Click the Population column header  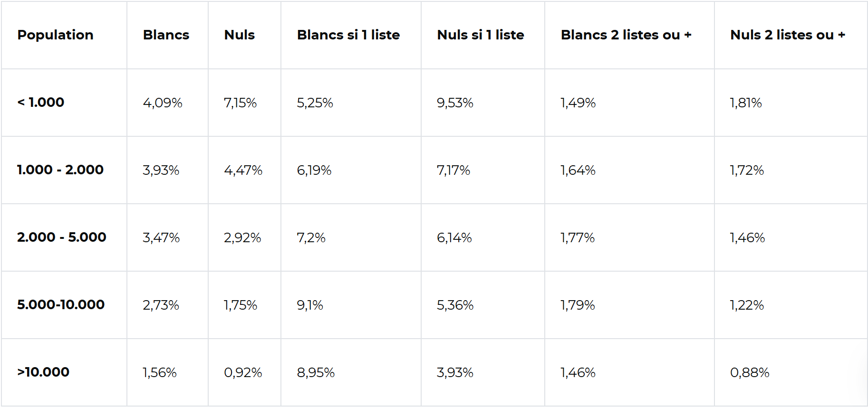coord(55,35)
